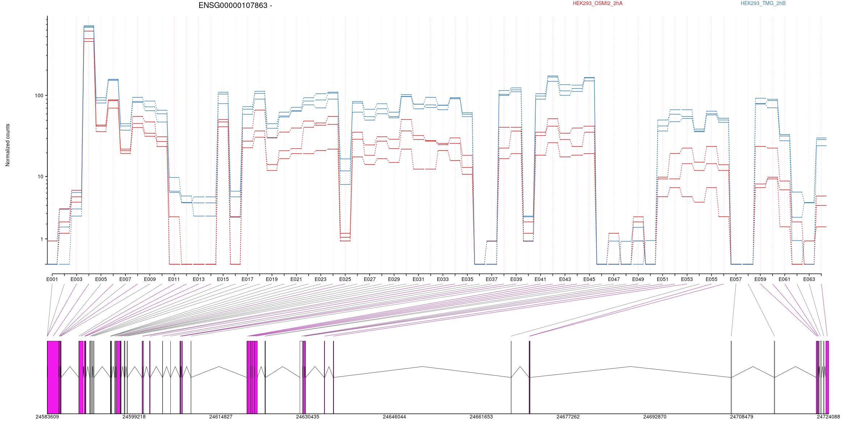Click exon label E005
The height and width of the screenshot is (434, 868).
101,279
